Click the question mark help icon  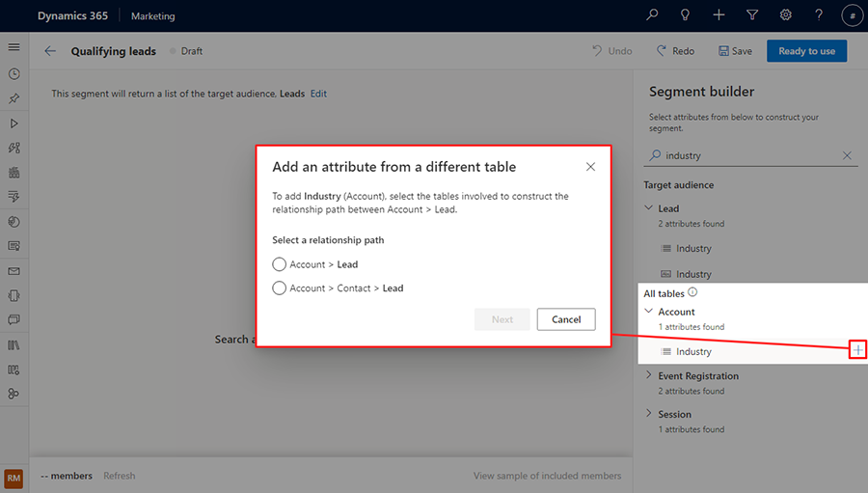pyautogui.click(x=819, y=15)
